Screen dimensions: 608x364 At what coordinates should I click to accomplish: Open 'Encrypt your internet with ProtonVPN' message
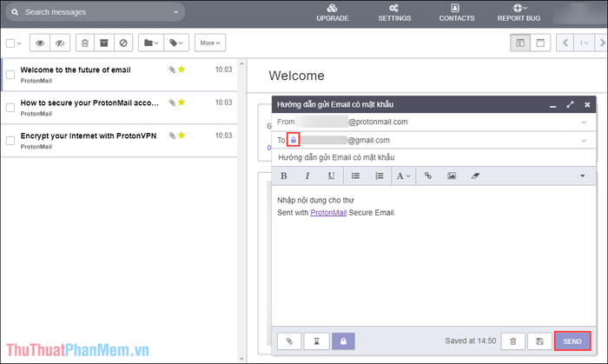[x=119, y=141]
